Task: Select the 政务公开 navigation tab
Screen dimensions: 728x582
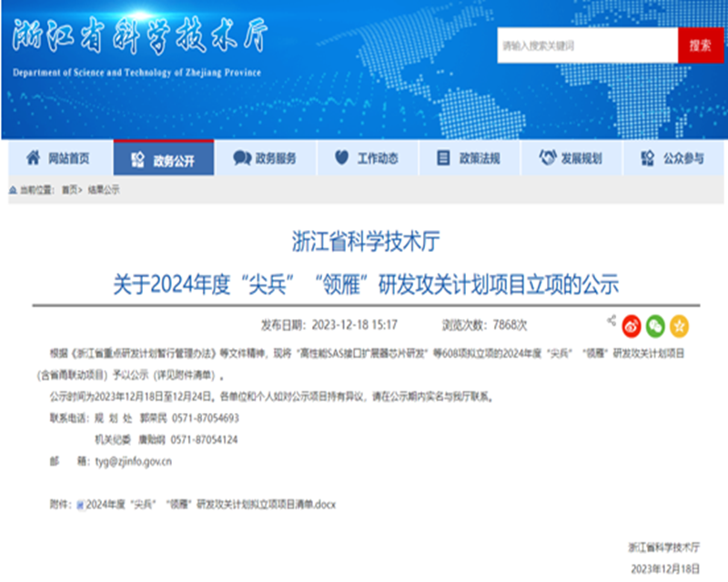Action: coord(164,160)
